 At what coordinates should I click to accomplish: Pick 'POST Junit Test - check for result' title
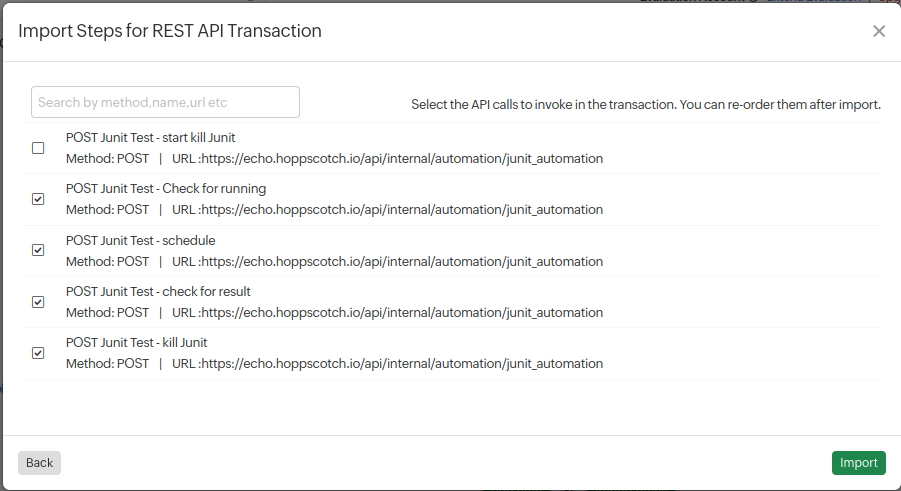pos(158,292)
